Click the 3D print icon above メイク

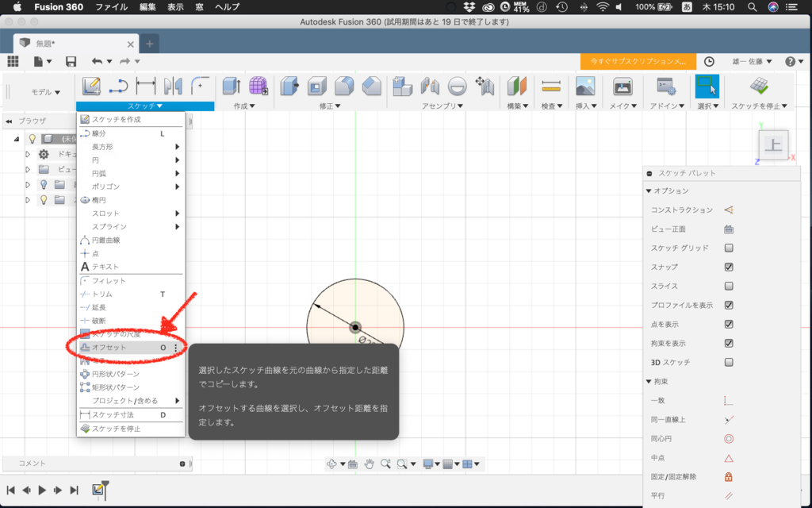pos(622,86)
